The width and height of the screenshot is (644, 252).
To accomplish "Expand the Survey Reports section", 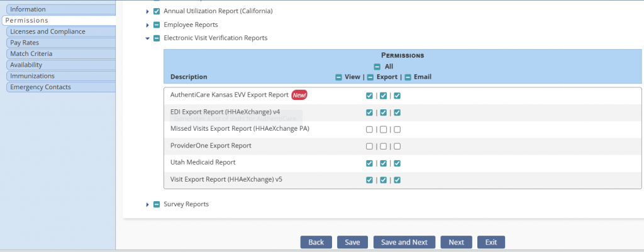I will pyautogui.click(x=148, y=205).
